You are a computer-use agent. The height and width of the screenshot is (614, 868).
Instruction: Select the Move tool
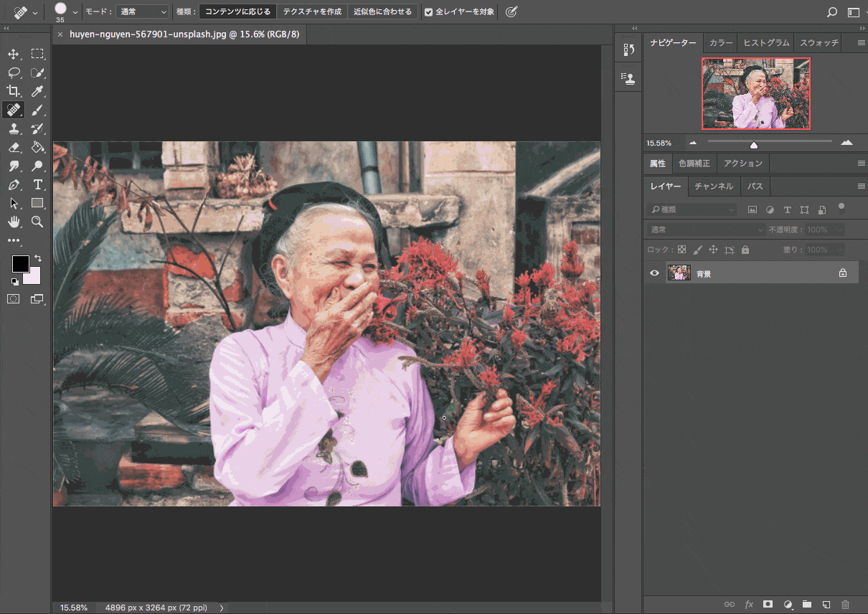[x=14, y=54]
